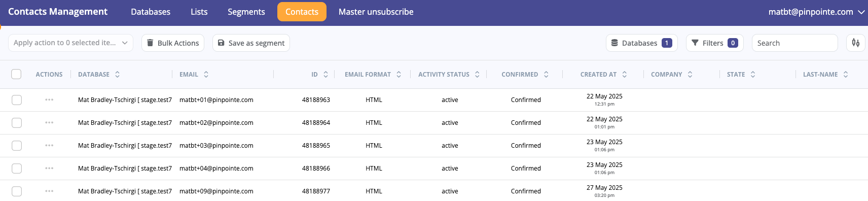Open the Segments tab
The image size is (868, 201).
click(x=246, y=12)
